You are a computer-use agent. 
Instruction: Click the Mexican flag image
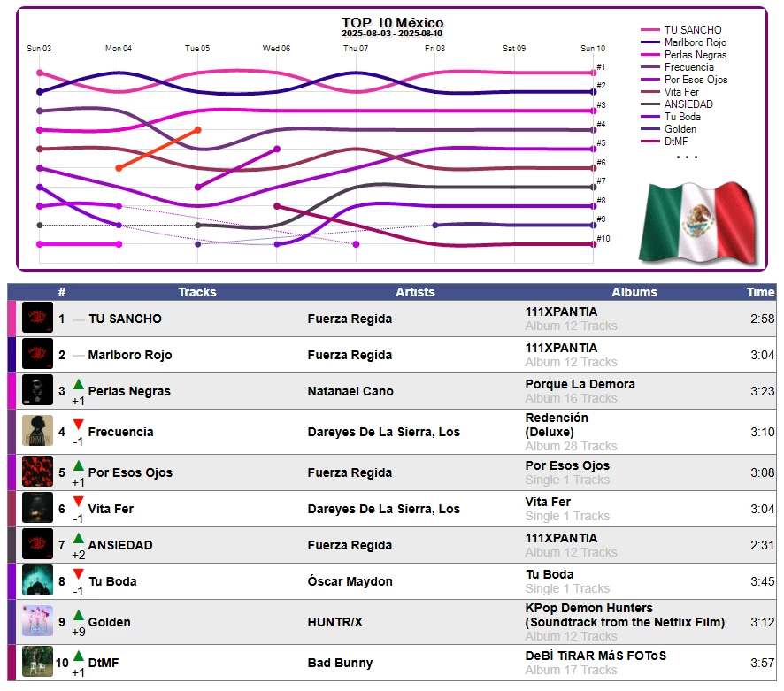coord(698,224)
